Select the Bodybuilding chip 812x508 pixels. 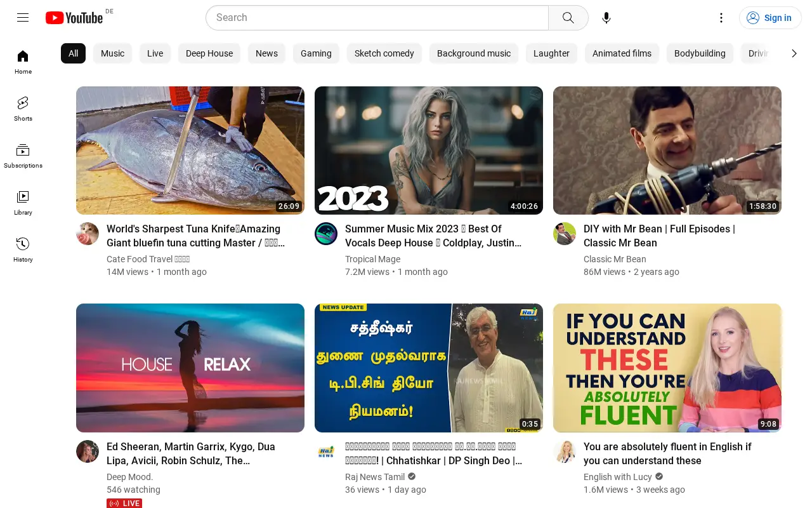pyautogui.click(x=700, y=53)
